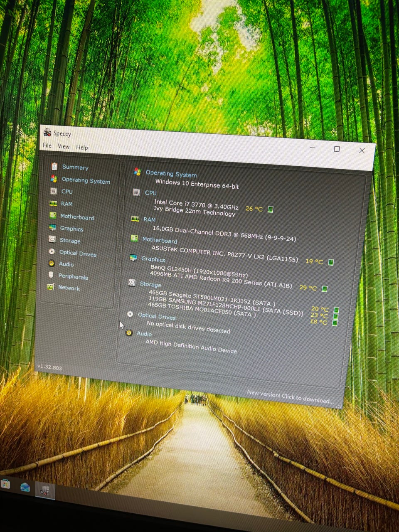Click the Optical Drives disc icon in the summary panel
The width and height of the screenshot is (399, 532).
click(130, 314)
